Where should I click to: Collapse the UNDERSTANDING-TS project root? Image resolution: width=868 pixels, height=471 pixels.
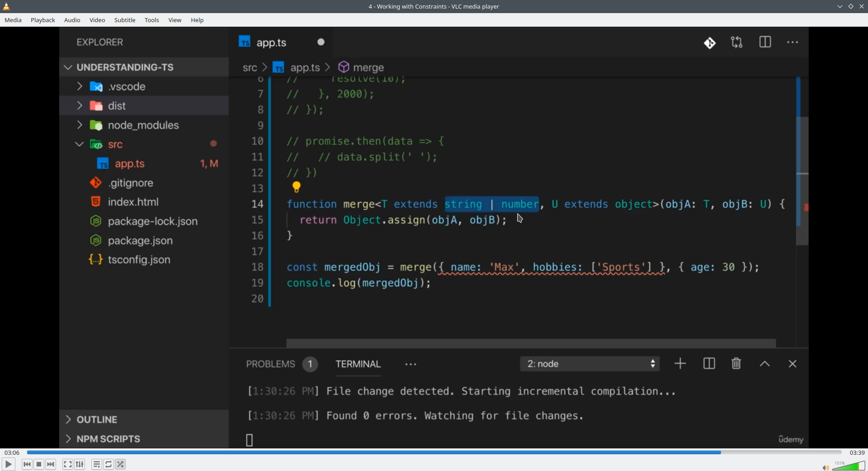click(68, 67)
